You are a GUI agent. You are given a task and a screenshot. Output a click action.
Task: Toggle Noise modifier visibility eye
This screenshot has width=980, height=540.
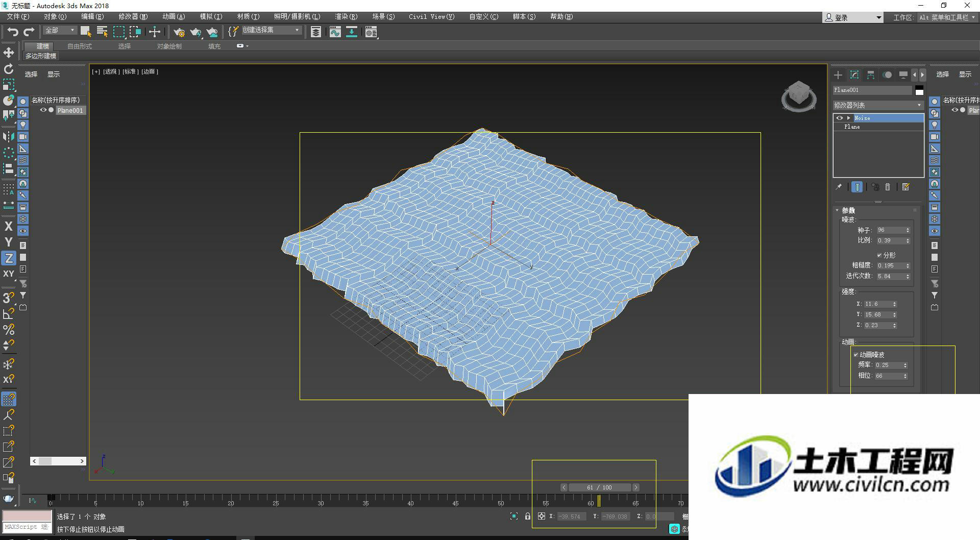coord(840,118)
